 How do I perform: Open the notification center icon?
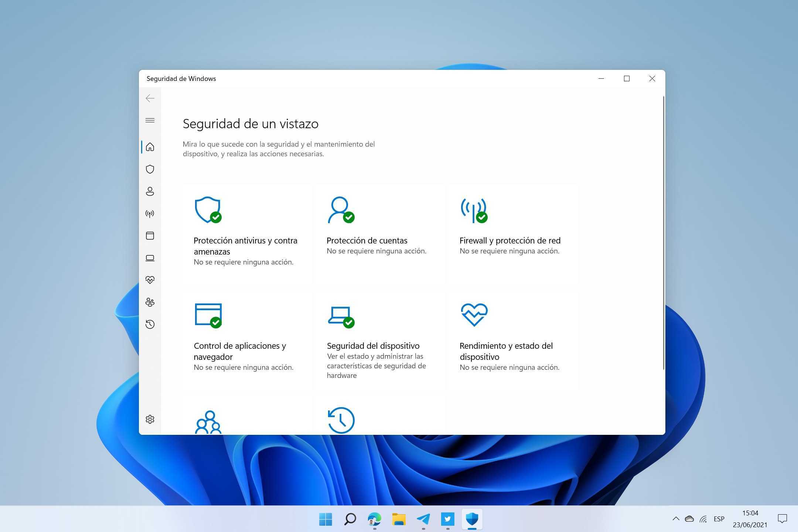782,519
